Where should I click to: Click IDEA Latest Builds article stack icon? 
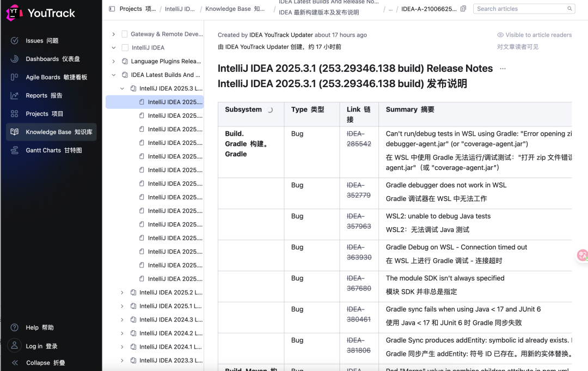coord(125,75)
